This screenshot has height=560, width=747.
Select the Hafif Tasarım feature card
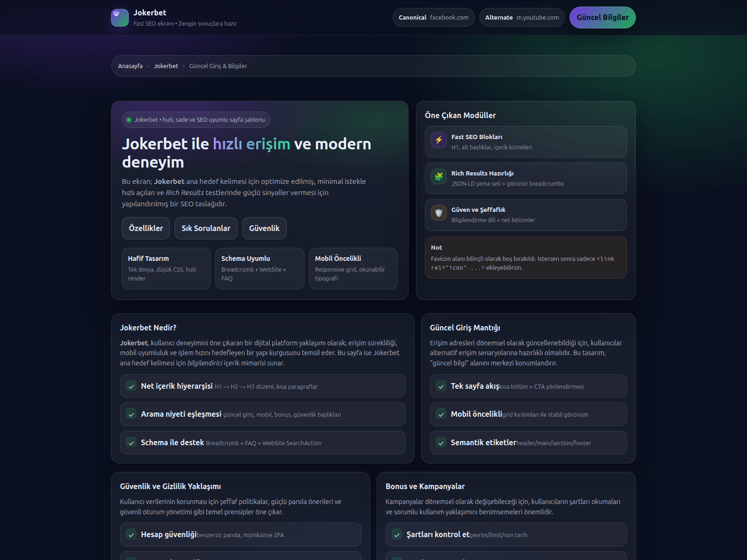point(166,268)
